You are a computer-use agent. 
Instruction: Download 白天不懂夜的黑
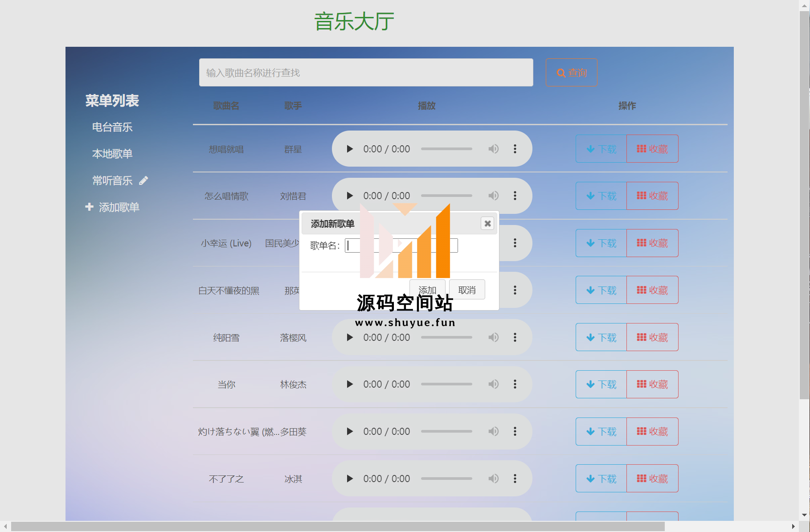click(601, 290)
